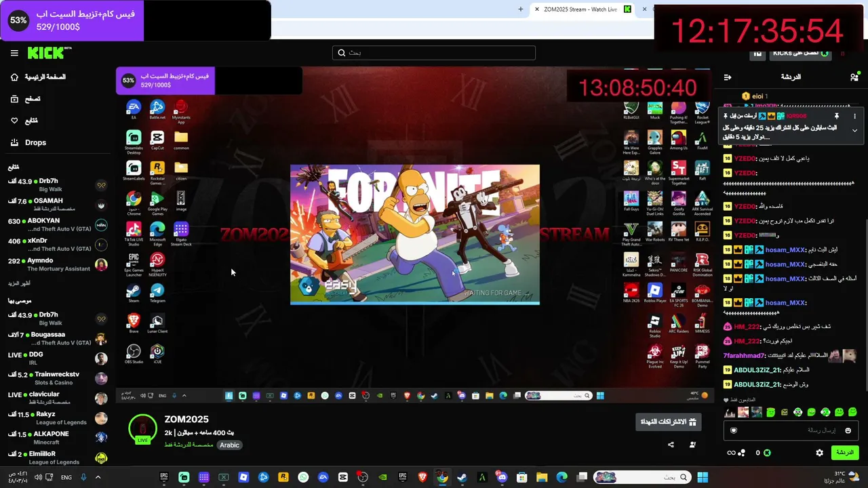Select the Arabic language tag
The image size is (868, 488).
[229, 445]
